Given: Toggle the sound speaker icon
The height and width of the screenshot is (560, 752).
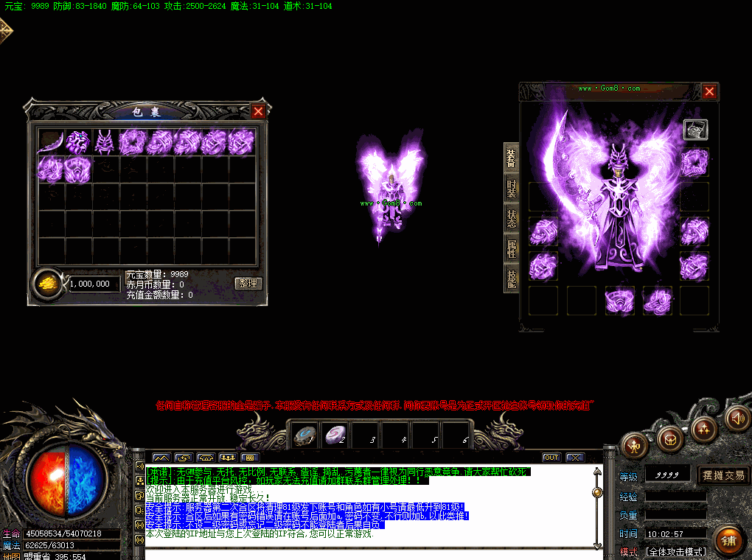Looking at the screenshot, I should point(737,418).
